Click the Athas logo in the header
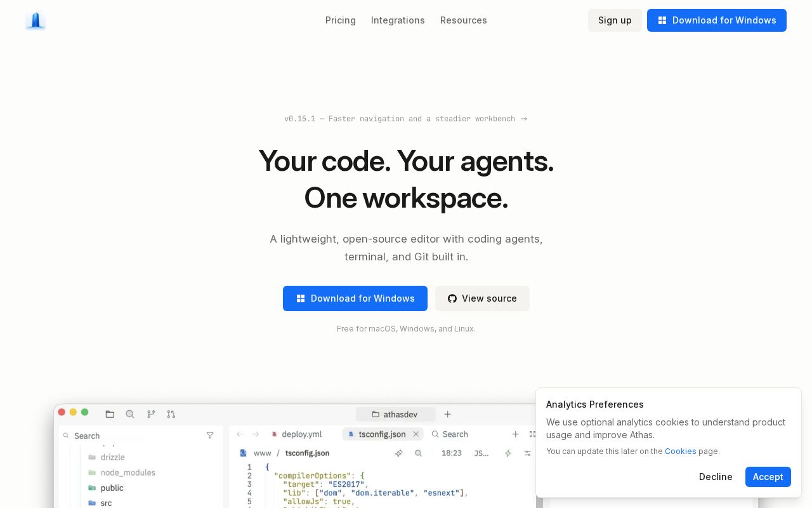 pos(36,20)
